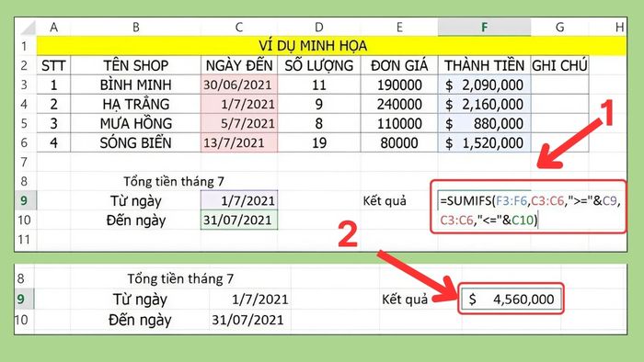Viewport: 644px width, 362px height.
Task: Select column A header
Action: pyautogui.click(x=53, y=27)
